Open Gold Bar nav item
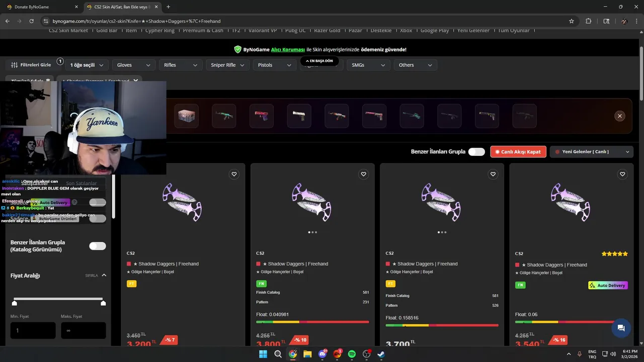Viewport: 644px width, 362px height. [x=107, y=30]
